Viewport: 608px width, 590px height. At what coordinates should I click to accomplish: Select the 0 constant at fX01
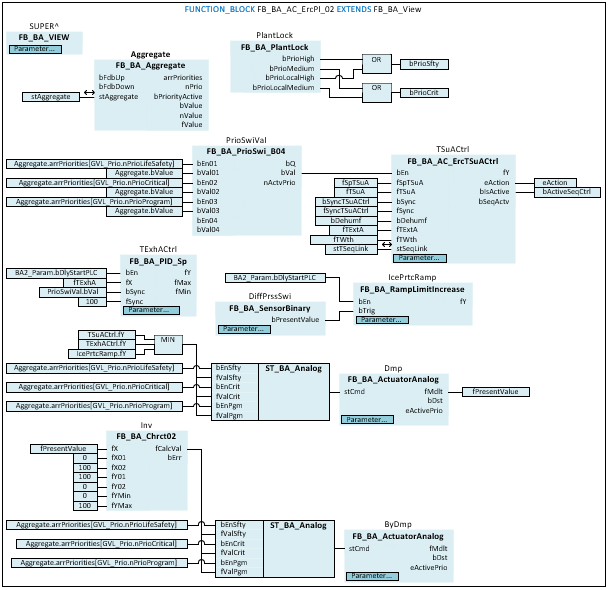coord(85,458)
